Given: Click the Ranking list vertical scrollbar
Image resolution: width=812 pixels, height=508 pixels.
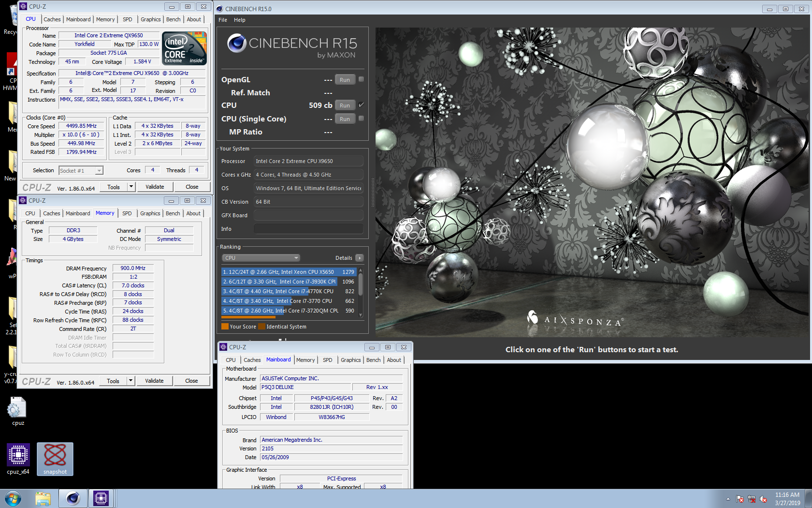Looking at the screenshot, I should click(x=361, y=292).
